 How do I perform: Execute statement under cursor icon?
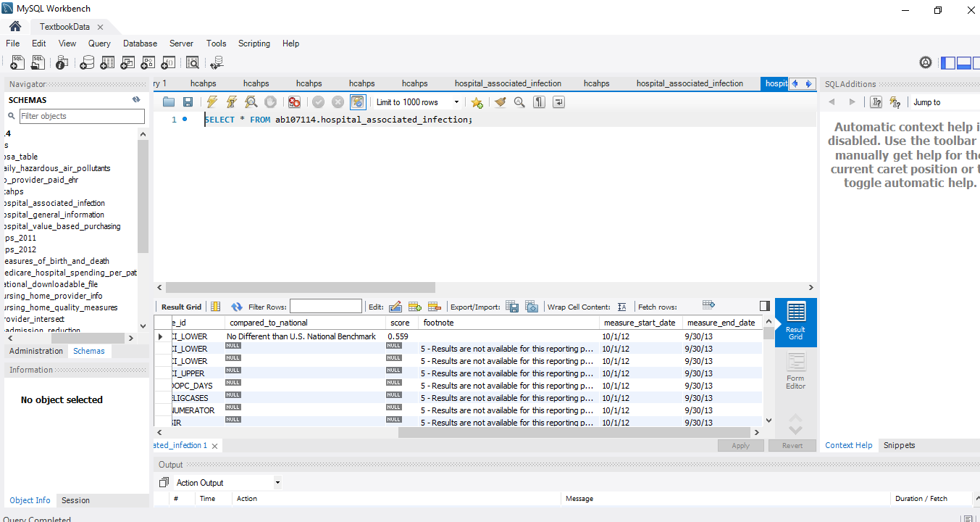click(231, 102)
